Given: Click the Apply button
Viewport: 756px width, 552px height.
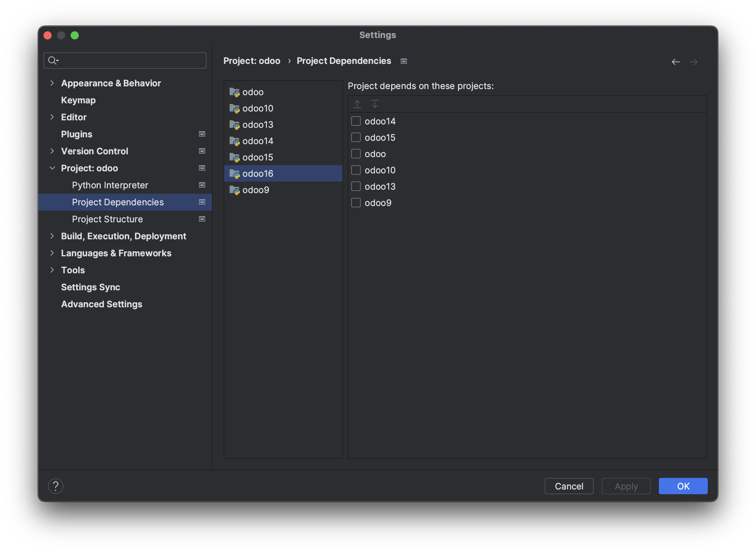Looking at the screenshot, I should (626, 486).
